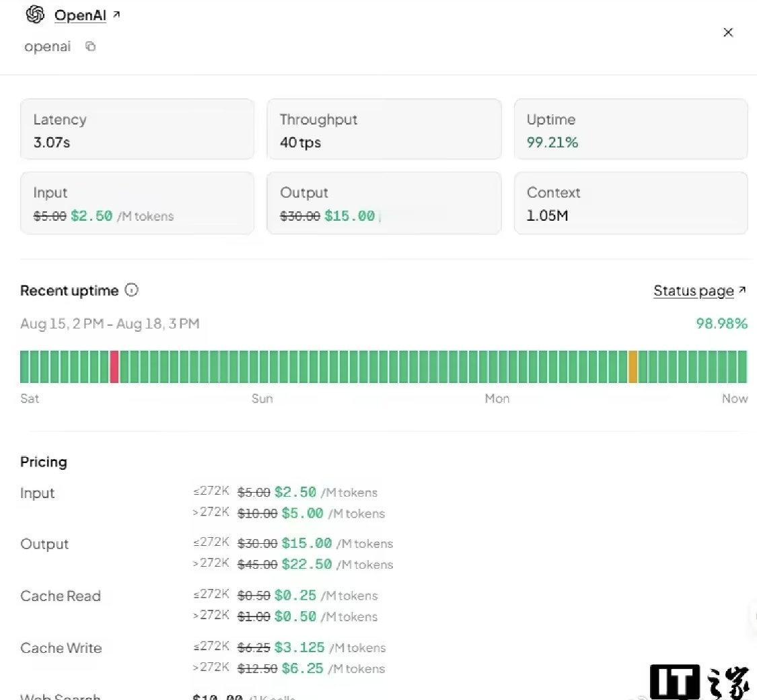
Task: Select the Output price card
Action: [x=384, y=203]
